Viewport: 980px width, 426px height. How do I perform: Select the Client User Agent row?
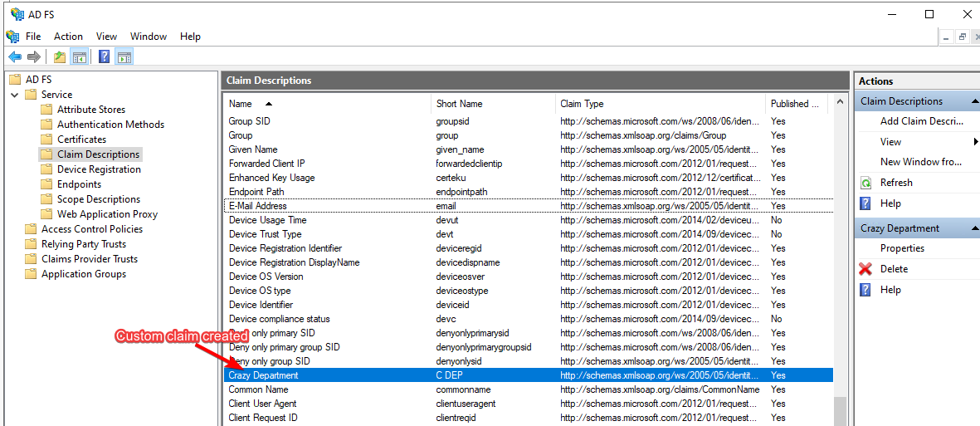(x=528, y=404)
